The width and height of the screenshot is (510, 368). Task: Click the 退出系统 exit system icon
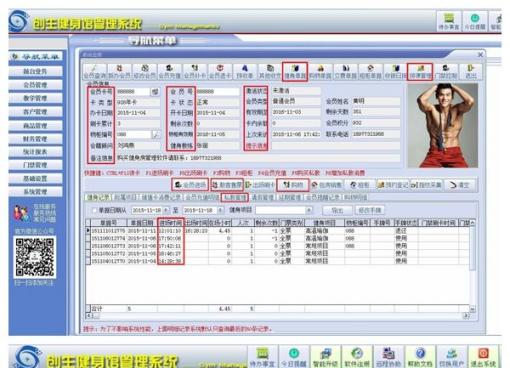[483, 357]
